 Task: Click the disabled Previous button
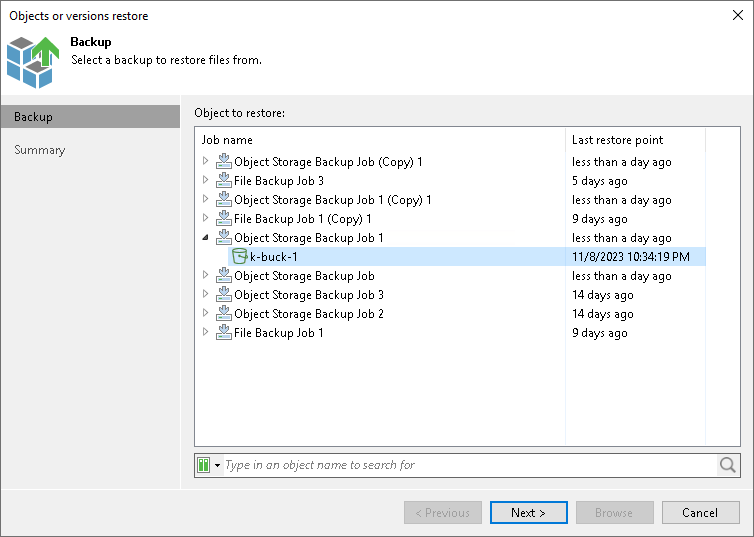[442, 512]
